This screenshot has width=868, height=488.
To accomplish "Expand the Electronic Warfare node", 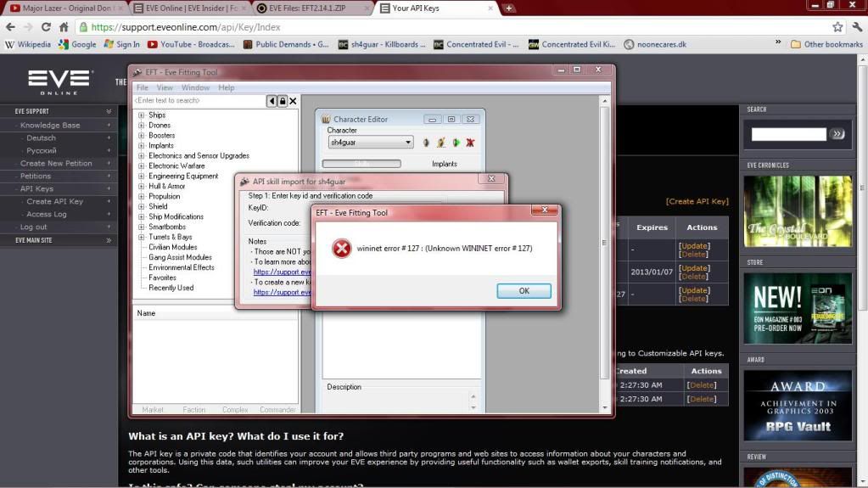I will click(x=141, y=166).
